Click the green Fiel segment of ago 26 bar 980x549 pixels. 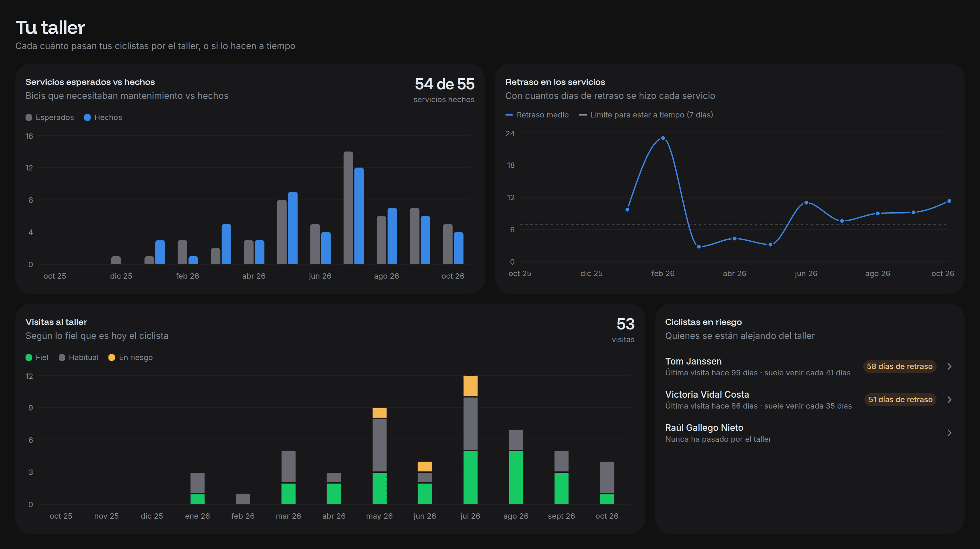516,478
